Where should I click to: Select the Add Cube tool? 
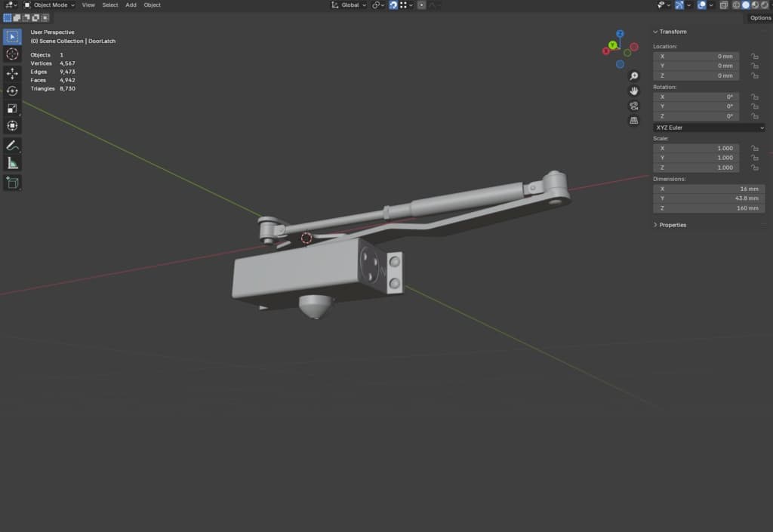coord(12,183)
